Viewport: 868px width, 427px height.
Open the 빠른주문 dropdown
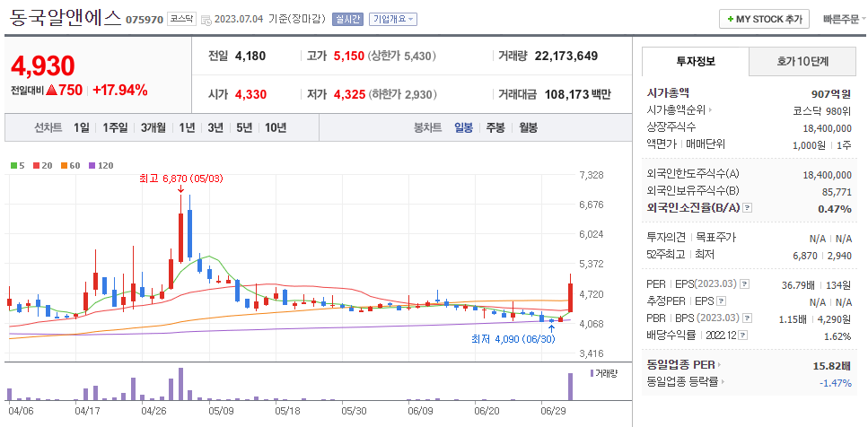click(x=844, y=19)
